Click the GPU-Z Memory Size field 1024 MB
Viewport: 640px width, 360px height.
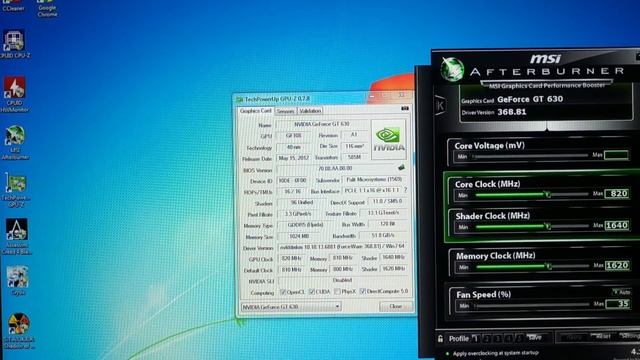point(299,236)
